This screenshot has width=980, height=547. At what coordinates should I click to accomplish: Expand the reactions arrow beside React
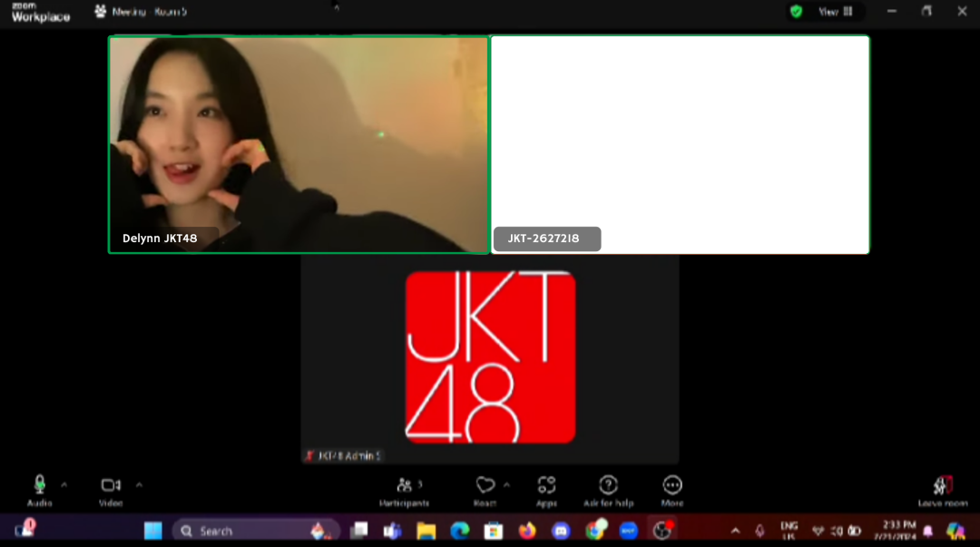506,485
